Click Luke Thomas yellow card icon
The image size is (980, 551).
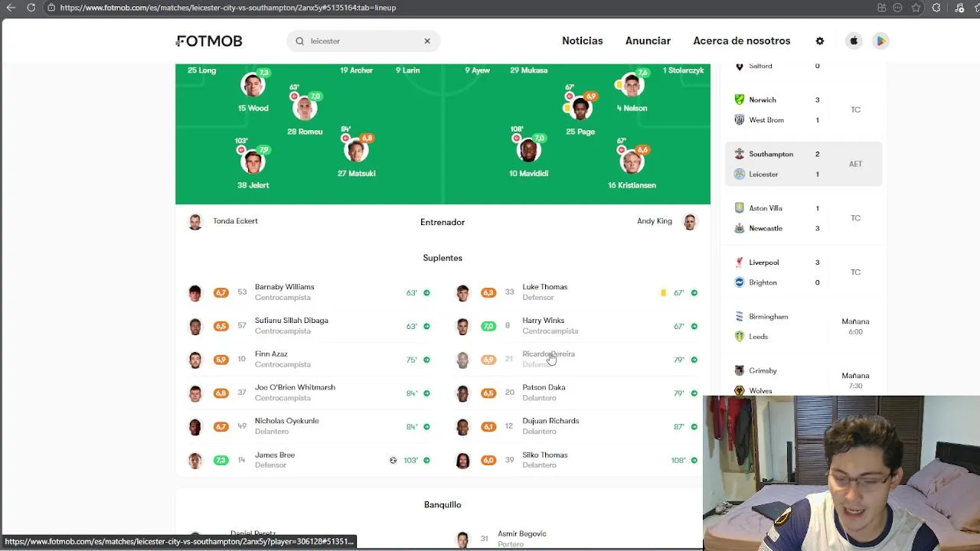(663, 292)
